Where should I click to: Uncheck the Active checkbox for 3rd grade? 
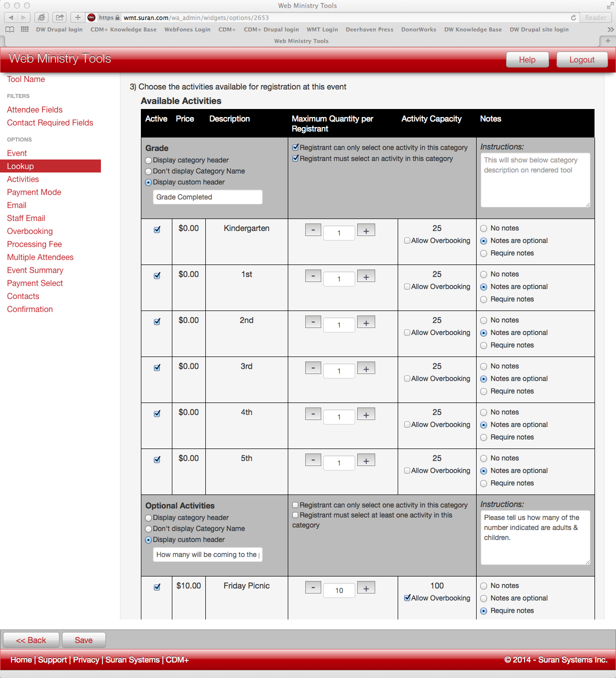coord(157,367)
